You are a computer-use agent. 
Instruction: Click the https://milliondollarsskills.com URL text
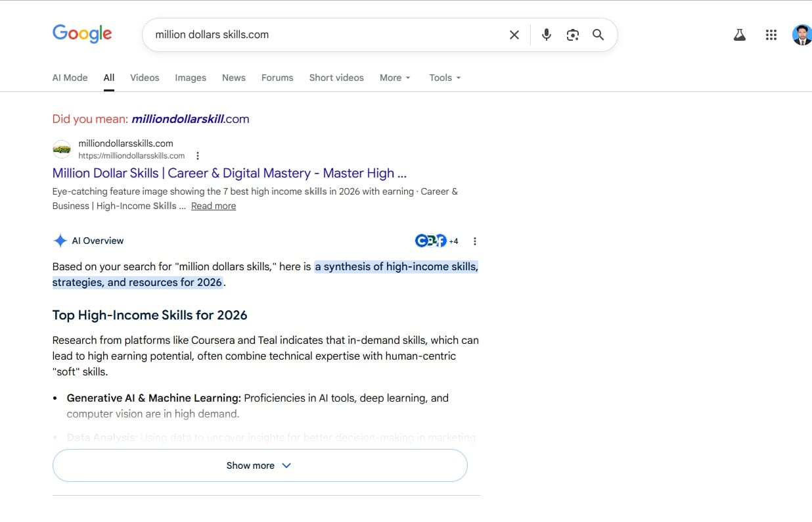click(131, 156)
